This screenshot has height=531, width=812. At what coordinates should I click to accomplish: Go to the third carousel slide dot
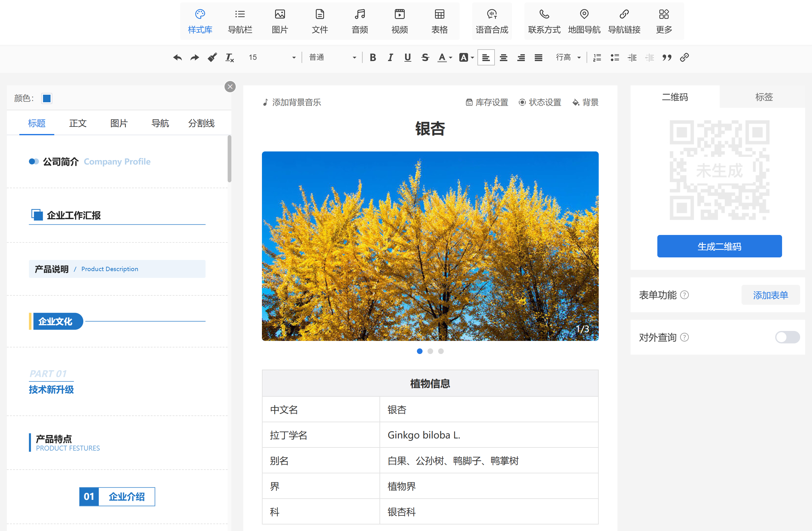pyautogui.click(x=441, y=351)
